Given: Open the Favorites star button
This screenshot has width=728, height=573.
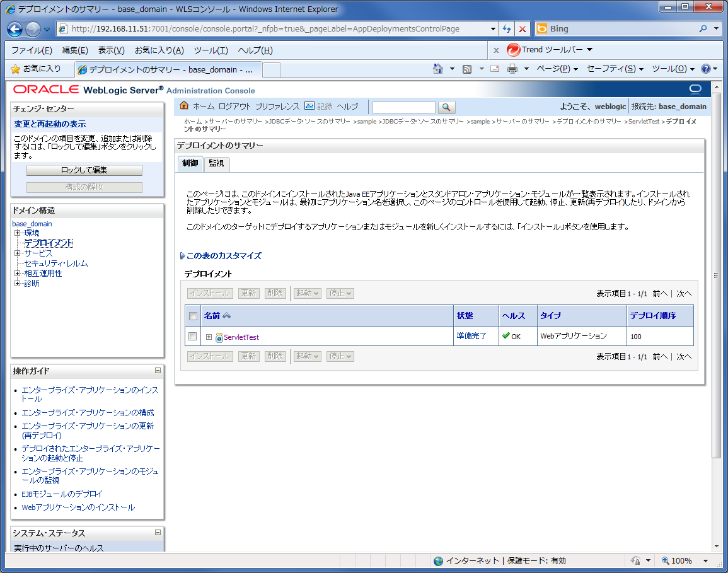Looking at the screenshot, I should tap(36, 69).
